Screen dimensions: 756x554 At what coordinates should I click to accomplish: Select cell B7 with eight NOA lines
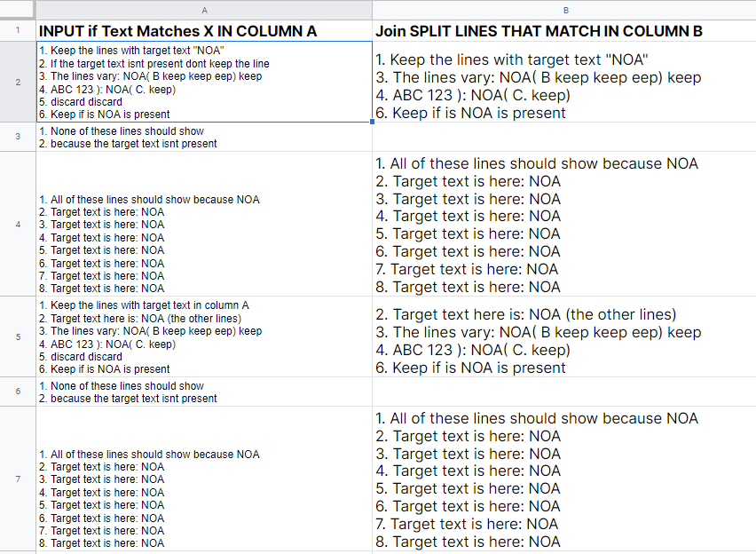564,479
